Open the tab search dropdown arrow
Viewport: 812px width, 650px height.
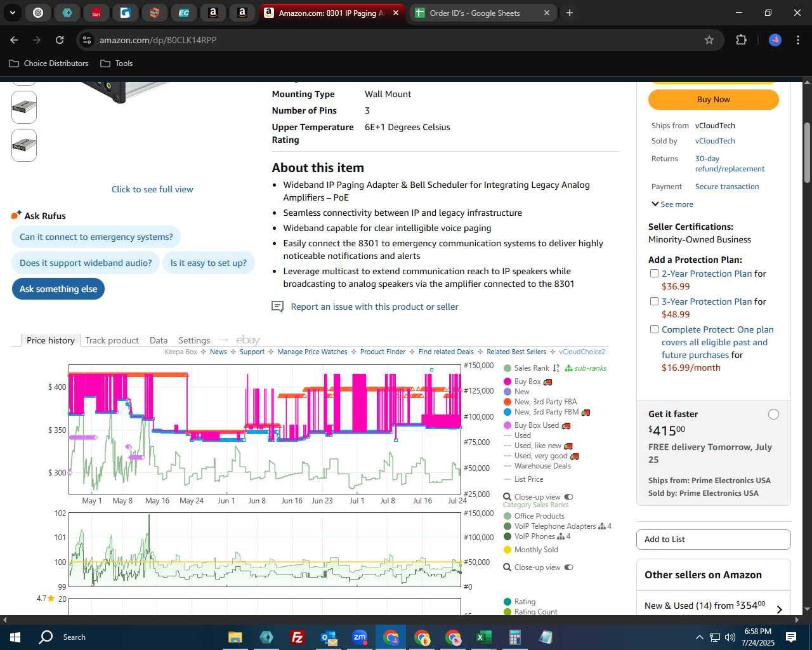13,13
